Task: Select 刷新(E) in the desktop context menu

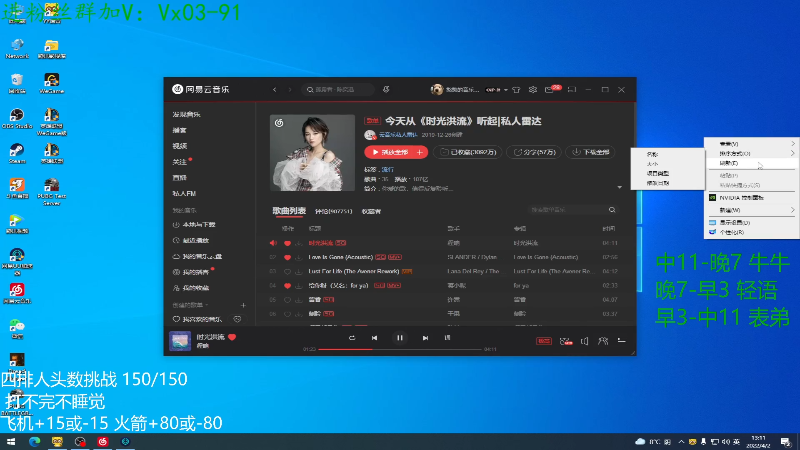Action: [751, 163]
